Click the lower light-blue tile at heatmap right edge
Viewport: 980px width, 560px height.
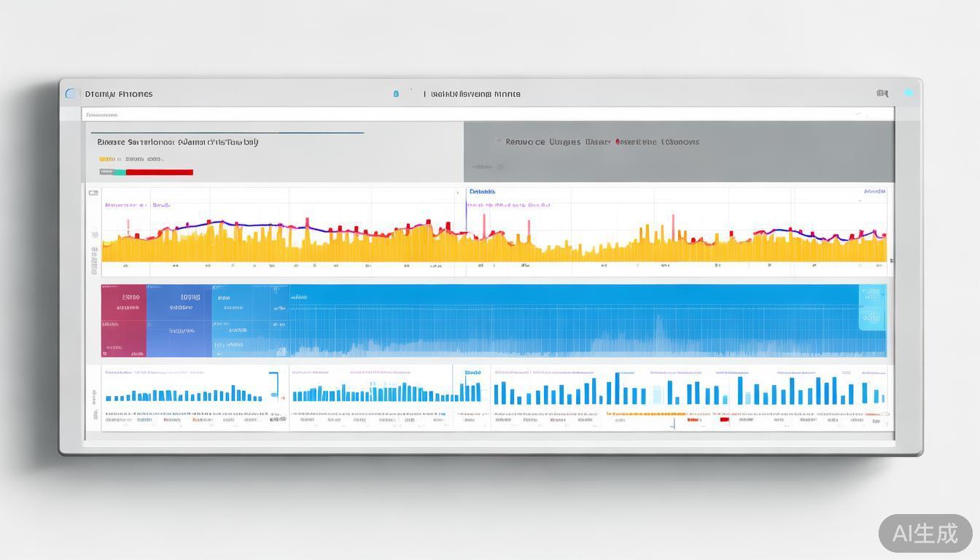[872, 318]
